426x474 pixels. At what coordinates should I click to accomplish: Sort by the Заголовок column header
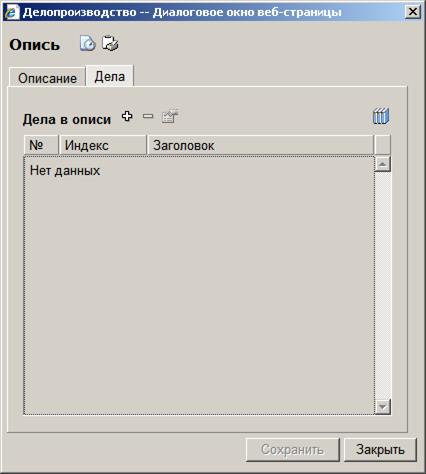(x=260, y=145)
